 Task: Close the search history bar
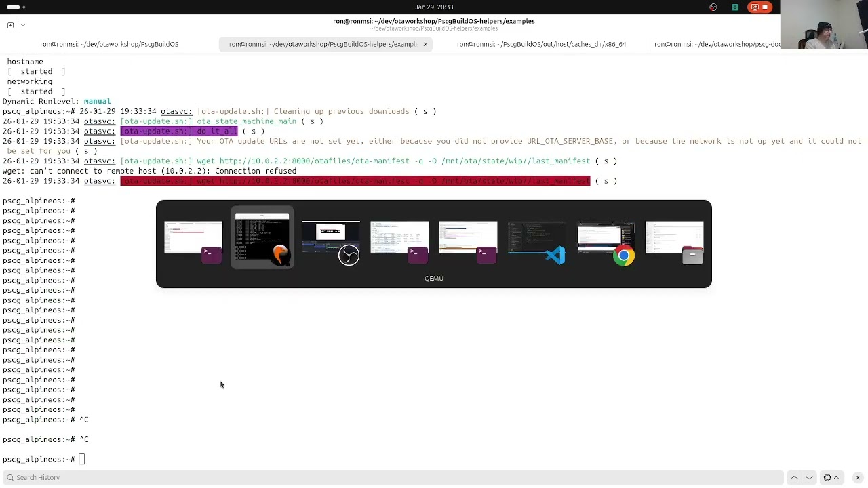pos(858,478)
